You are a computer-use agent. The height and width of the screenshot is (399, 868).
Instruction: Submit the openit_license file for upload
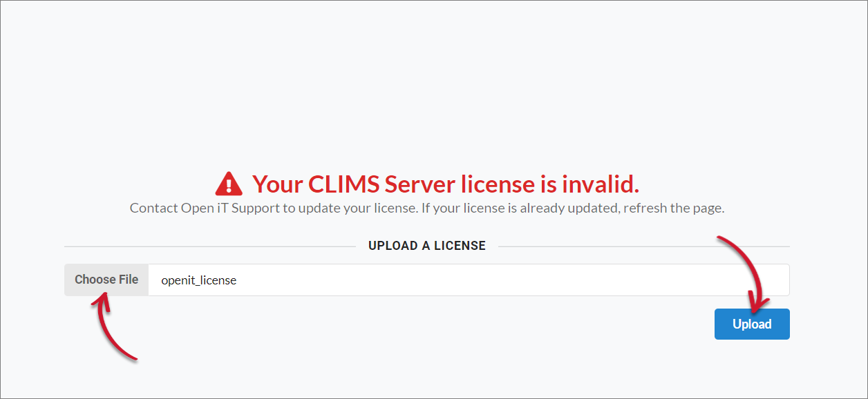pyautogui.click(x=752, y=324)
